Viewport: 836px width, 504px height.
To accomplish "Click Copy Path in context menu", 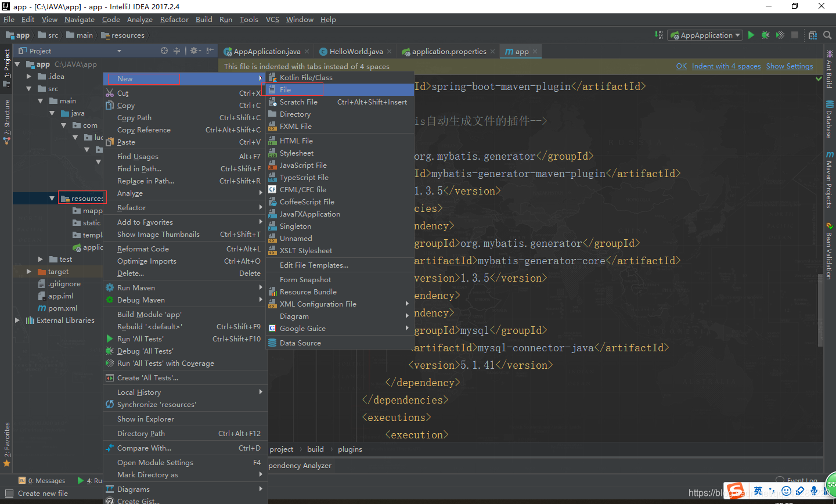I will [185, 118].
